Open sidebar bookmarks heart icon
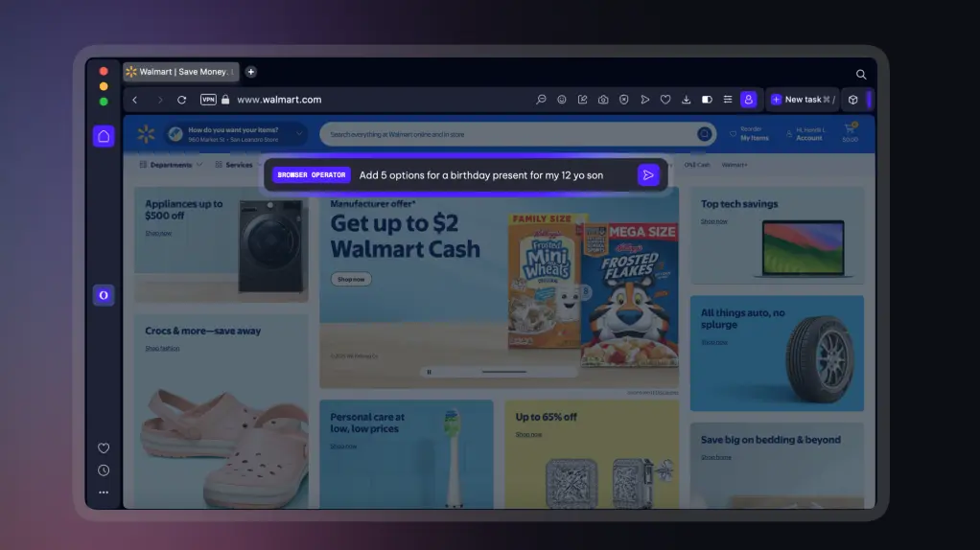980x550 pixels. pyautogui.click(x=104, y=447)
